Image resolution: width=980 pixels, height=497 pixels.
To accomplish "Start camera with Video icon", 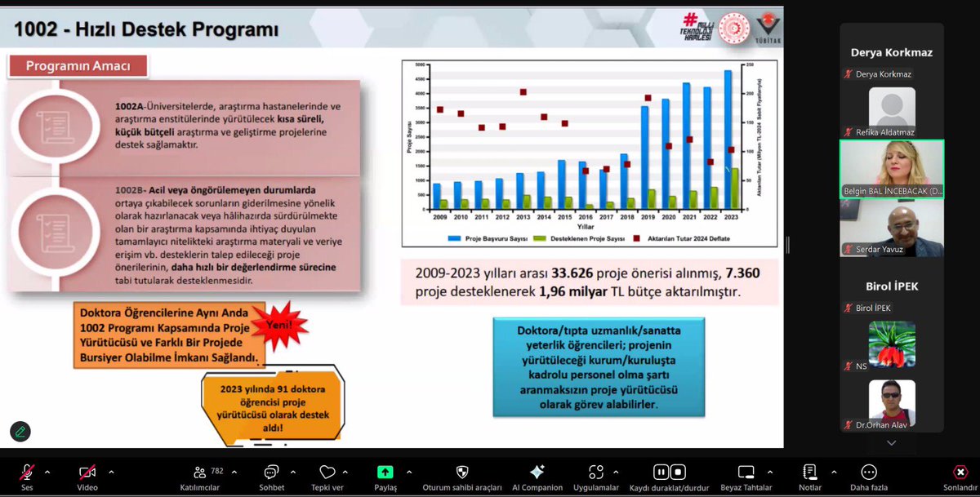I will 87,473.
